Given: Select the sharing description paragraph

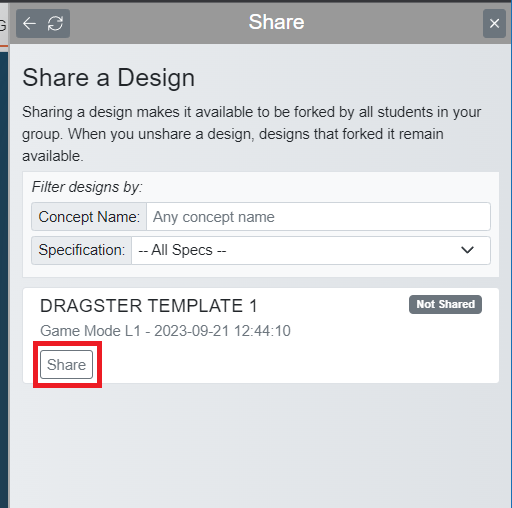Looking at the screenshot, I should (x=251, y=134).
